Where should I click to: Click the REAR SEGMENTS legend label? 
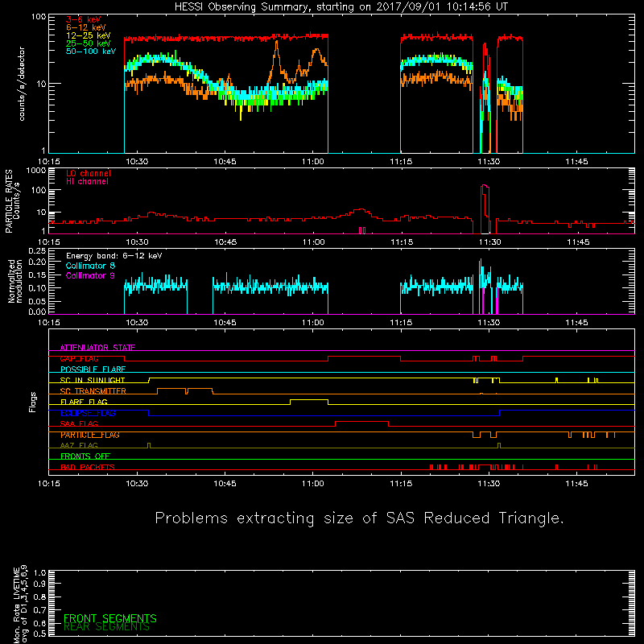point(106,627)
